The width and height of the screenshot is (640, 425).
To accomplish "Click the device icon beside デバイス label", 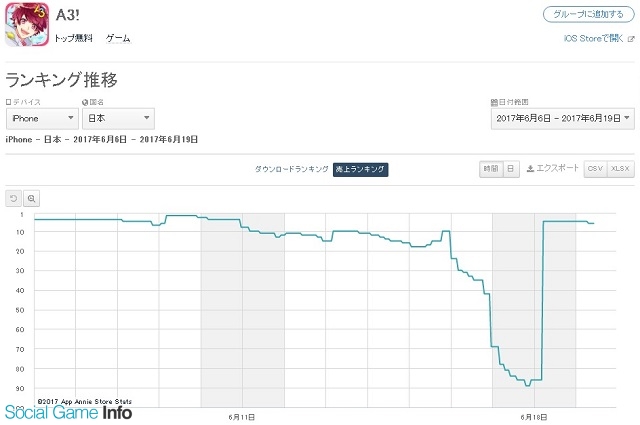I will point(9,102).
